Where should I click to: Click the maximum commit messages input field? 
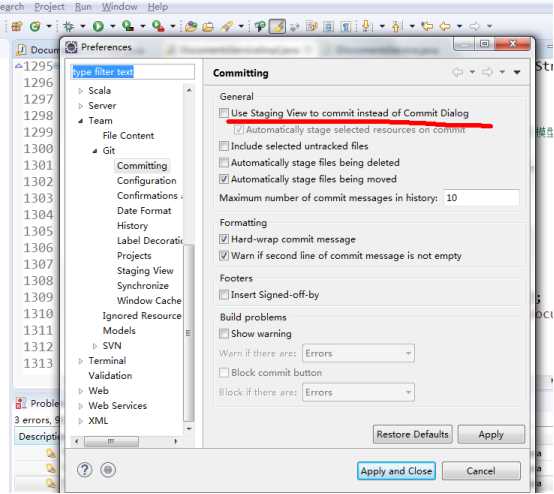coord(482,198)
